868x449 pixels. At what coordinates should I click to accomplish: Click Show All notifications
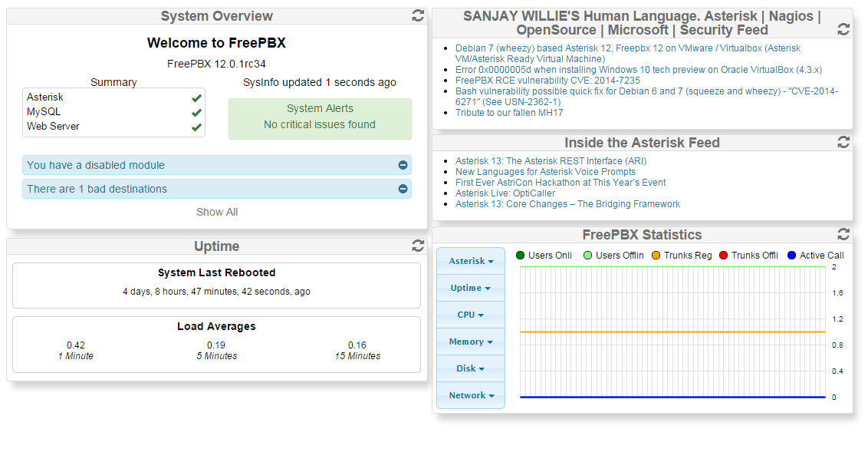point(217,212)
